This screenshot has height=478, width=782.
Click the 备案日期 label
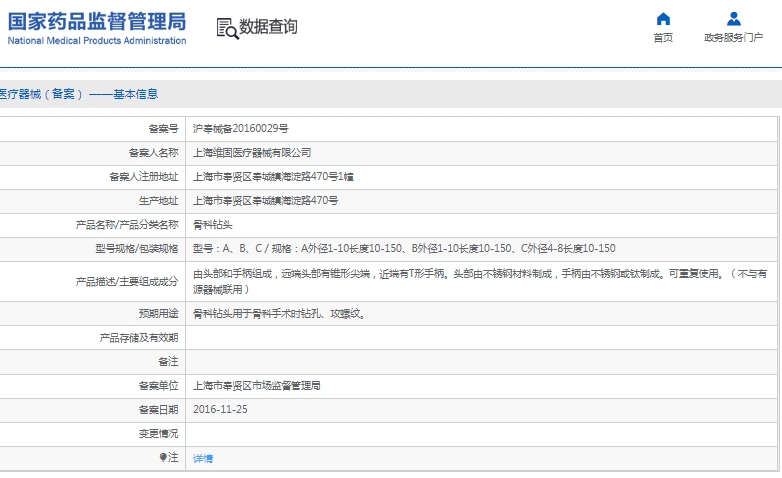[158, 410]
